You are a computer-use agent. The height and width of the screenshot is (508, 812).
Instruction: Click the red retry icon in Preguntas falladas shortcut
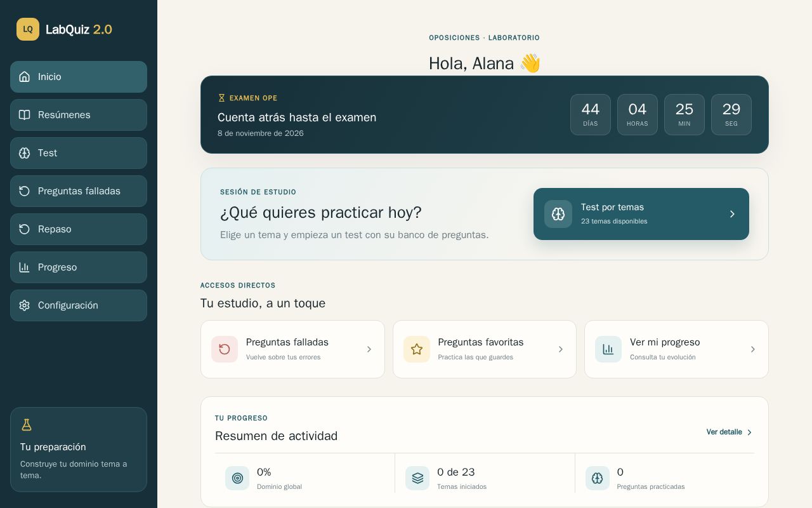click(225, 349)
